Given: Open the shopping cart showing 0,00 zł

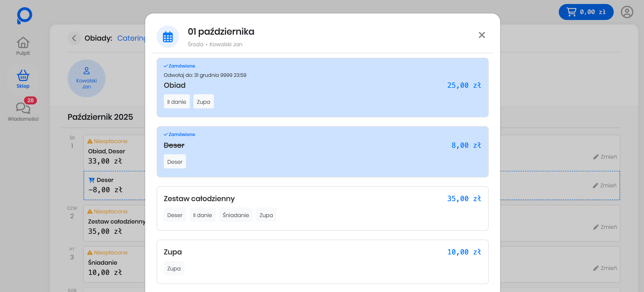Looking at the screenshot, I should tap(586, 12).
